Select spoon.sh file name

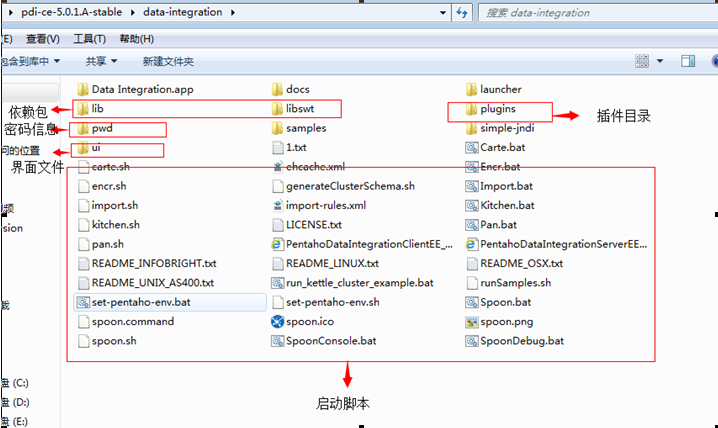114,341
